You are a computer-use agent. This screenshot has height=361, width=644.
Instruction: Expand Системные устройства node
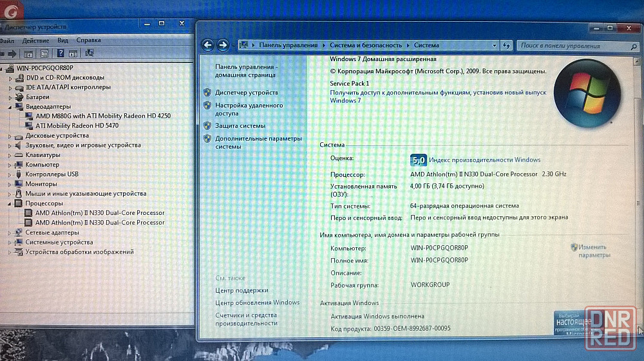pyautogui.click(x=10, y=243)
